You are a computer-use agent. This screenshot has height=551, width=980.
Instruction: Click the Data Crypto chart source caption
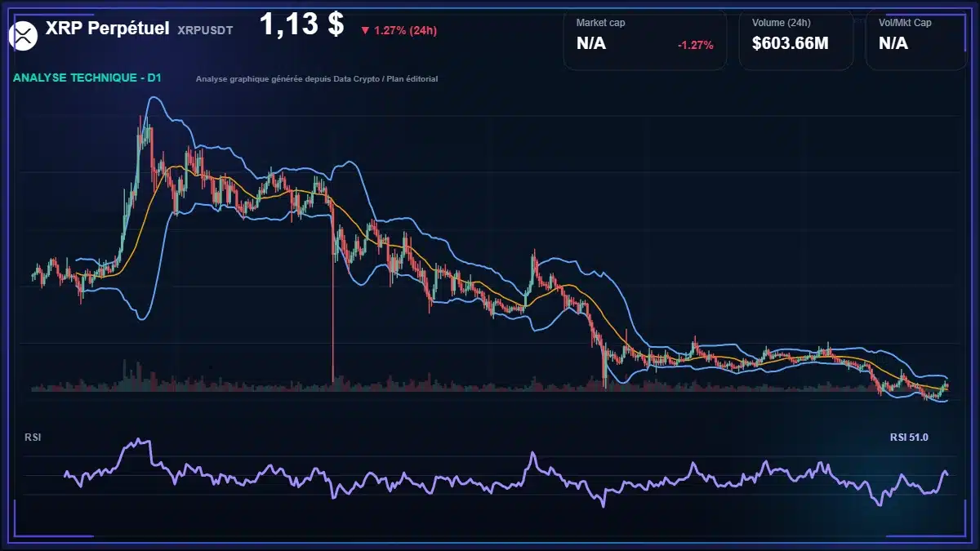coord(317,79)
